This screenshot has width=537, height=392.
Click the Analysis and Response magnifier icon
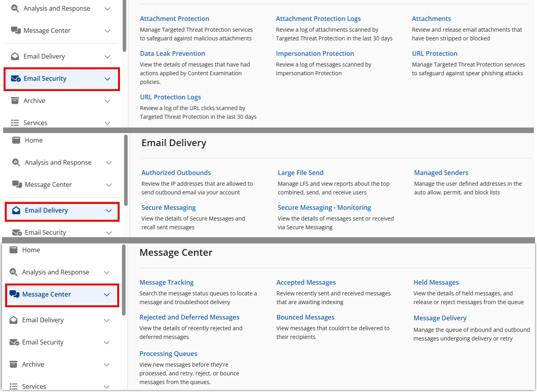pos(16,8)
